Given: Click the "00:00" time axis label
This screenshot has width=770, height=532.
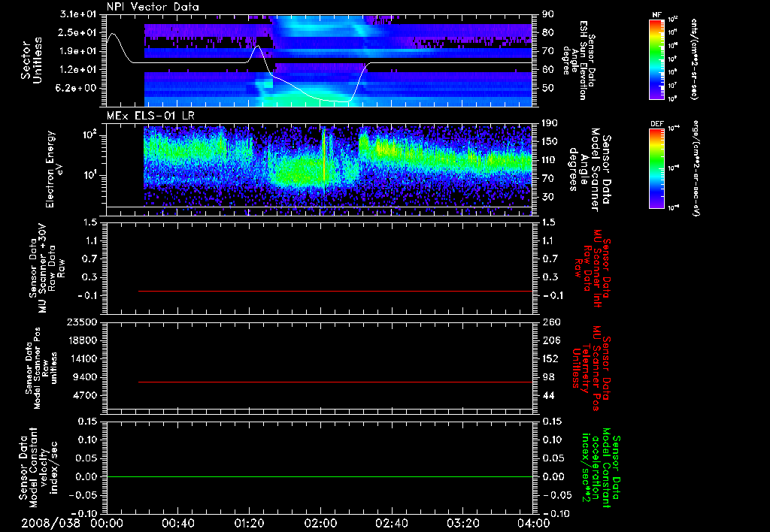Looking at the screenshot, I should 107,523.
